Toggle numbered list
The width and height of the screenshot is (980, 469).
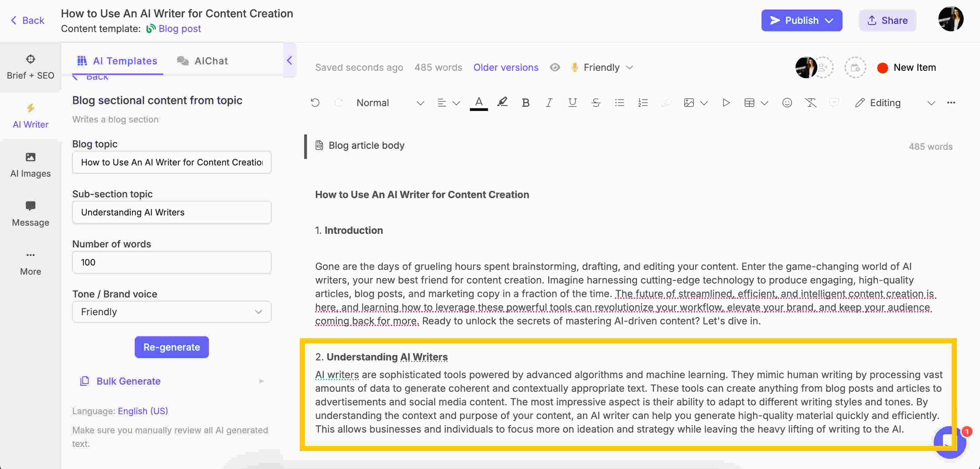point(642,103)
